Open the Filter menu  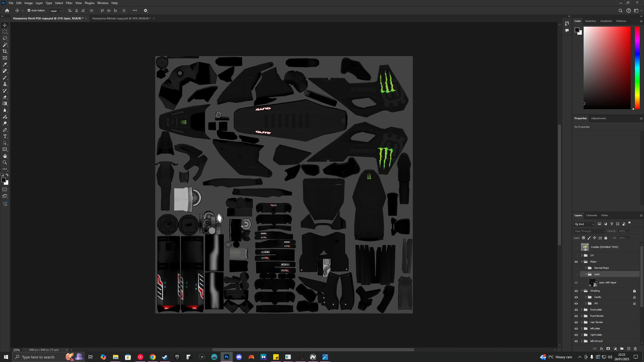coord(69,3)
